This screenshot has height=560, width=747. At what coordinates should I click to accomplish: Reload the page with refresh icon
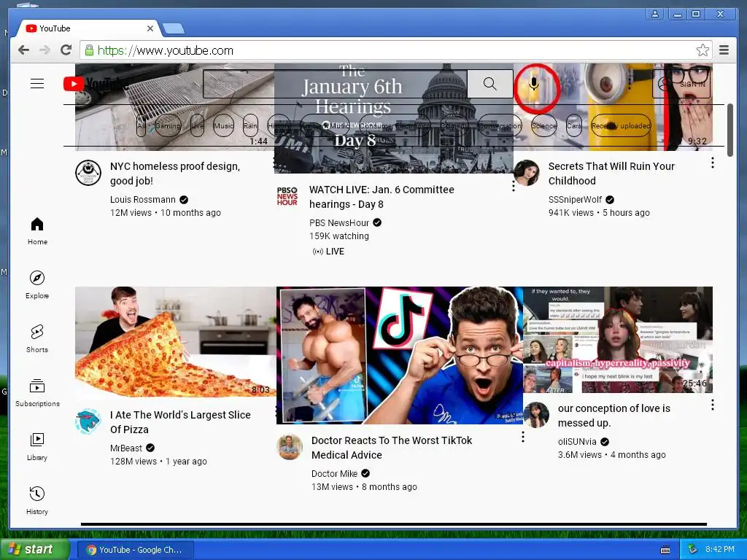[x=66, y=50]
